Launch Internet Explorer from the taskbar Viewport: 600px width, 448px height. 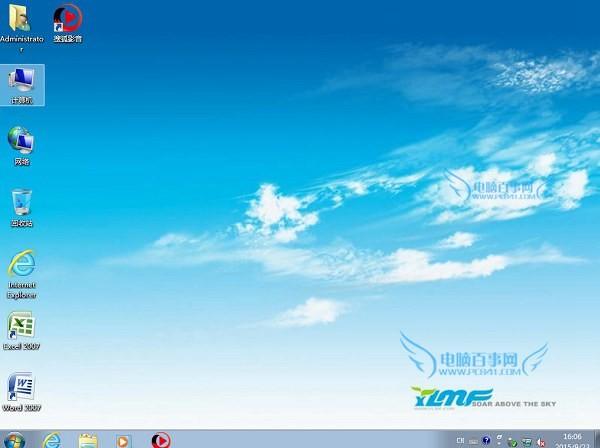coord(52,440)
